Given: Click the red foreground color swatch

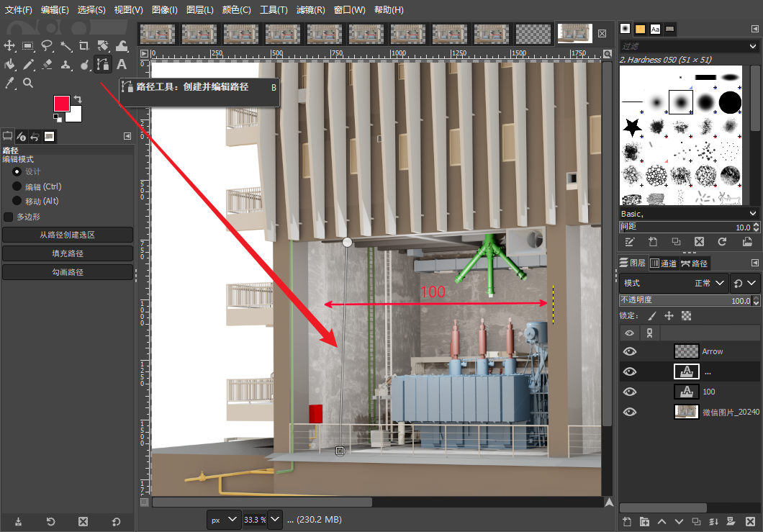Looking at the screenshot, I should (61, 104).
